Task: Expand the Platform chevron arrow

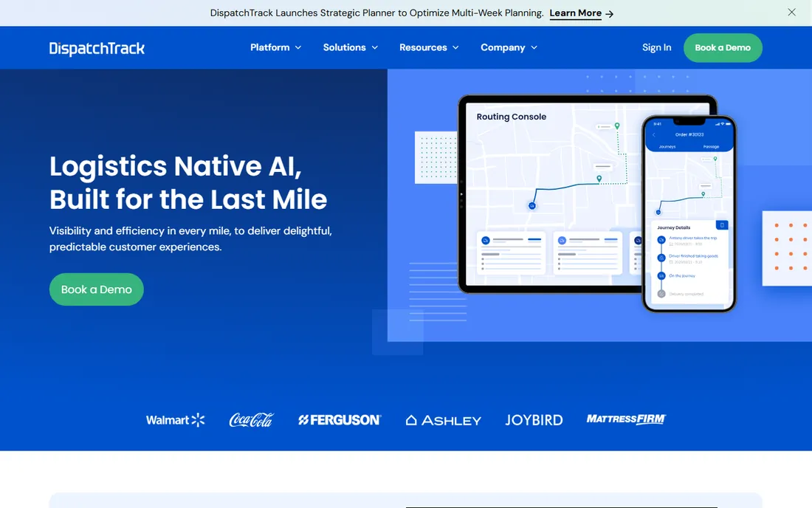Action: [x=298, y=48]
